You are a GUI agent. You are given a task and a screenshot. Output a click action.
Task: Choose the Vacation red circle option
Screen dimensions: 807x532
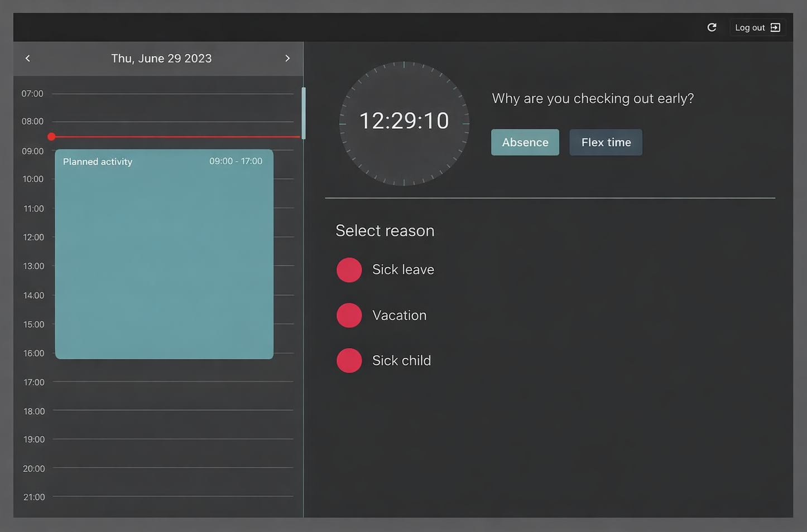click(x=349, y=316)
